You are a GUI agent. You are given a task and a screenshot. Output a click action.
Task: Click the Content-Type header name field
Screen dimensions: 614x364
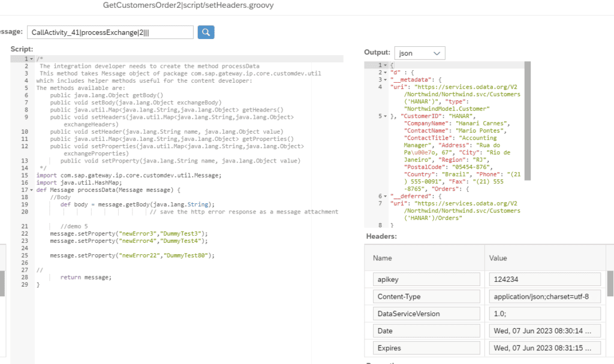(426, 297)
